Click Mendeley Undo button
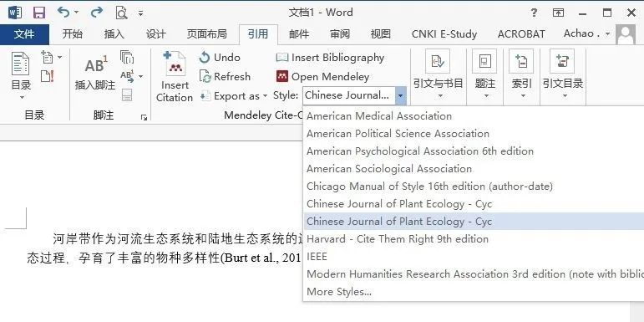Viewport: 644px width, 322px height. 220,57
